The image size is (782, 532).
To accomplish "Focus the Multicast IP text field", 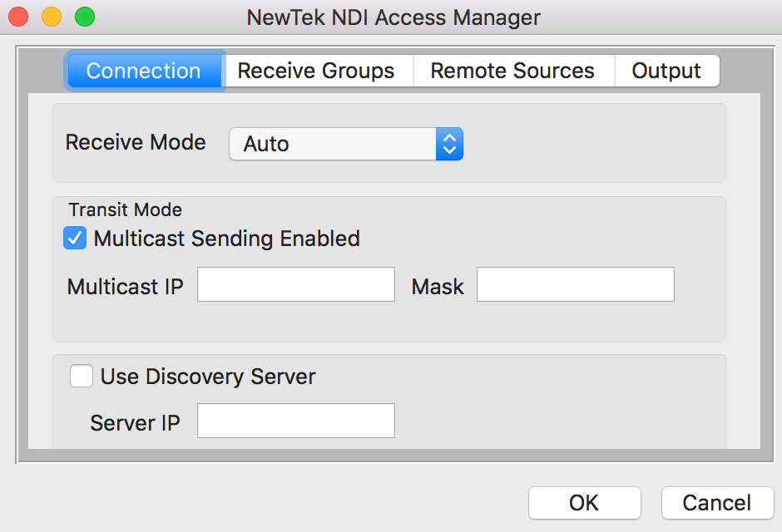I will point(296,284).
